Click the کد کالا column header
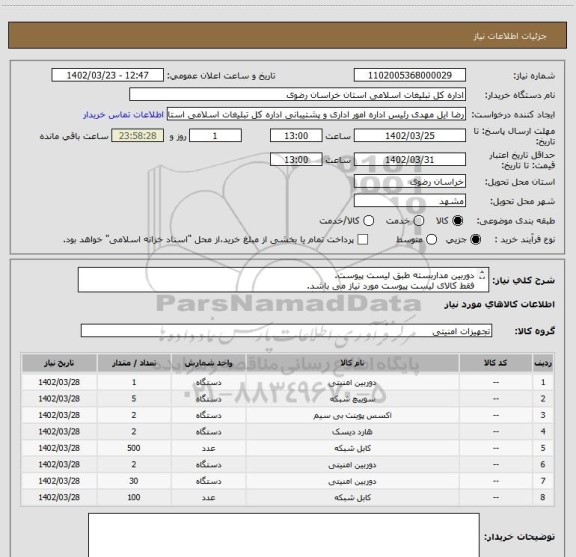Image resolution: width=576 pixels, height=557 pixels. pos(496,363)
